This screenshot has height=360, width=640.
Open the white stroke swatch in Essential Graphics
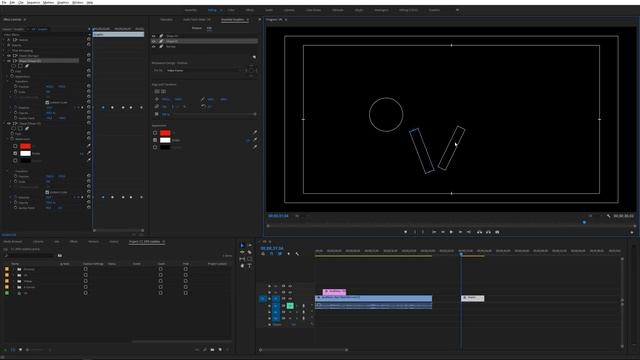165,140
